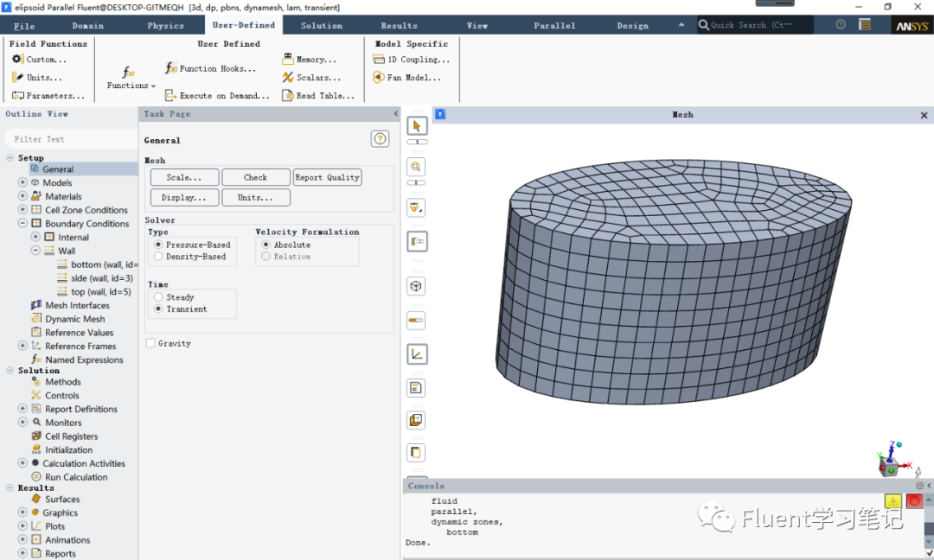Open Function Hooks dialog
This screenshot has width=934, height=560.
click(210, 68)
